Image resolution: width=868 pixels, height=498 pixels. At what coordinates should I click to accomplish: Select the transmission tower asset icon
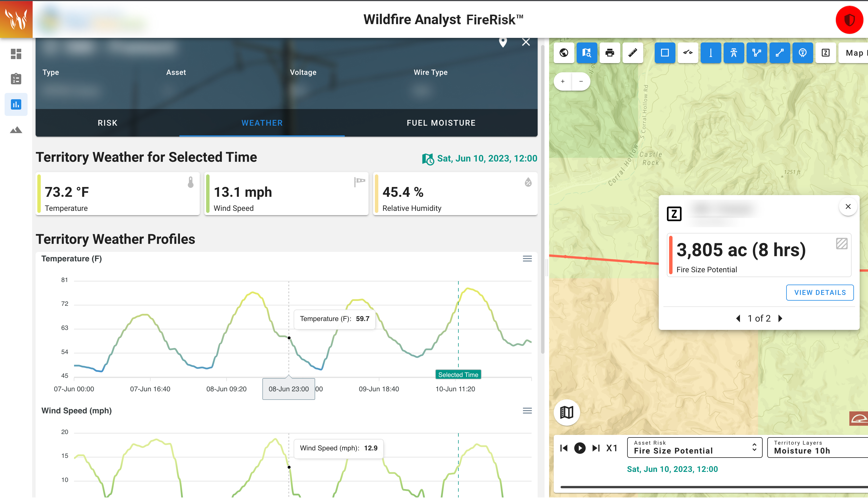[734, 53]
